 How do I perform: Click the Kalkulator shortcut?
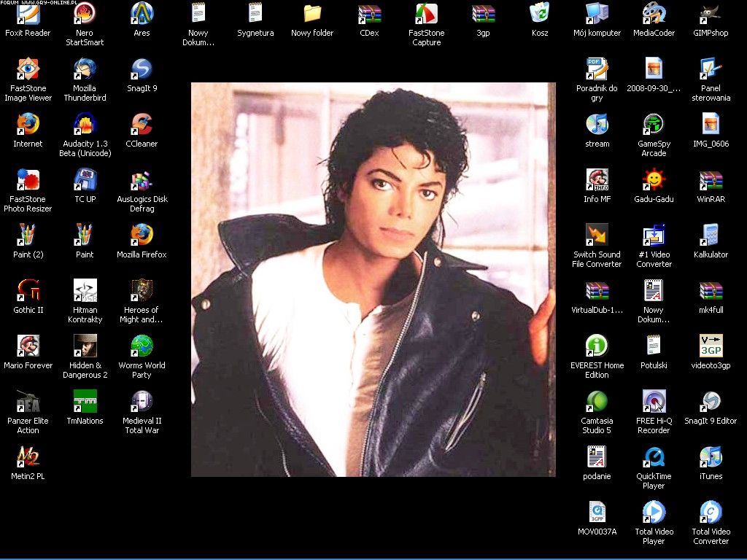[711, 236]
